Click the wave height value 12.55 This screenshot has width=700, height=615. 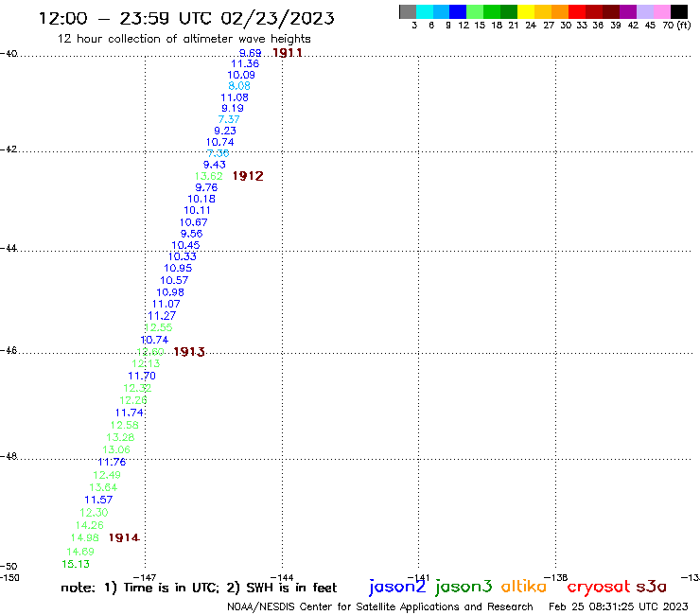[x=159, y=327]
